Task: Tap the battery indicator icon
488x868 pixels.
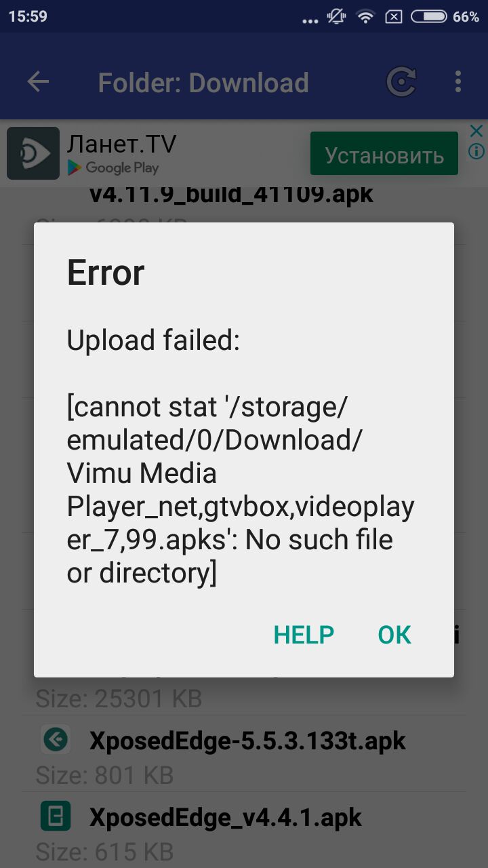Action: (x=428, y=17)
